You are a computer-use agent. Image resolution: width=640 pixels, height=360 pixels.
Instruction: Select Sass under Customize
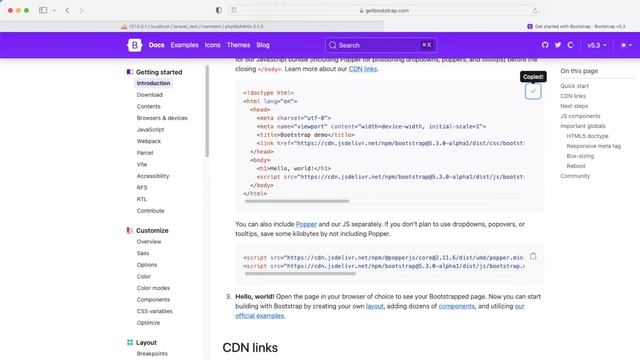coord(143,253)
